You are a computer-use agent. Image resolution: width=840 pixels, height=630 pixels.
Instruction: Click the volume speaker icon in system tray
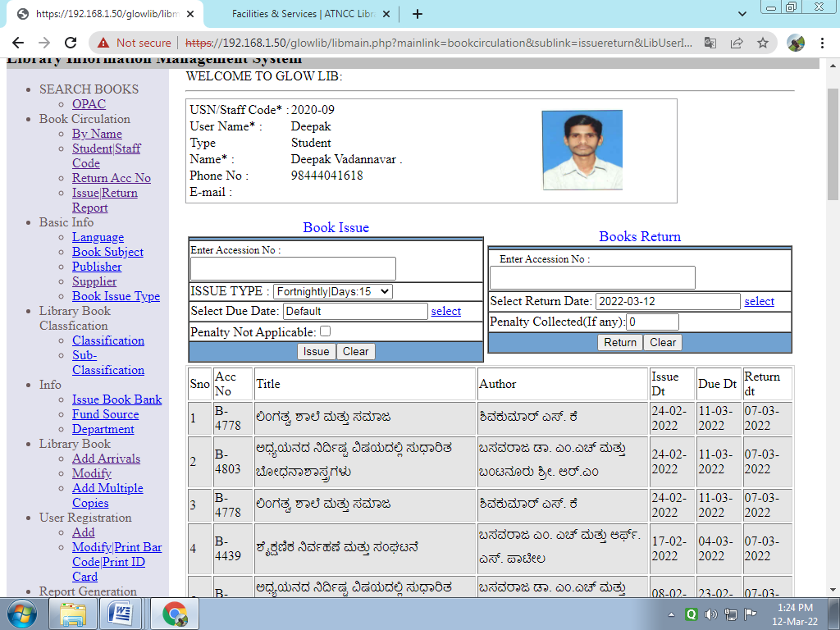point(710,614)
